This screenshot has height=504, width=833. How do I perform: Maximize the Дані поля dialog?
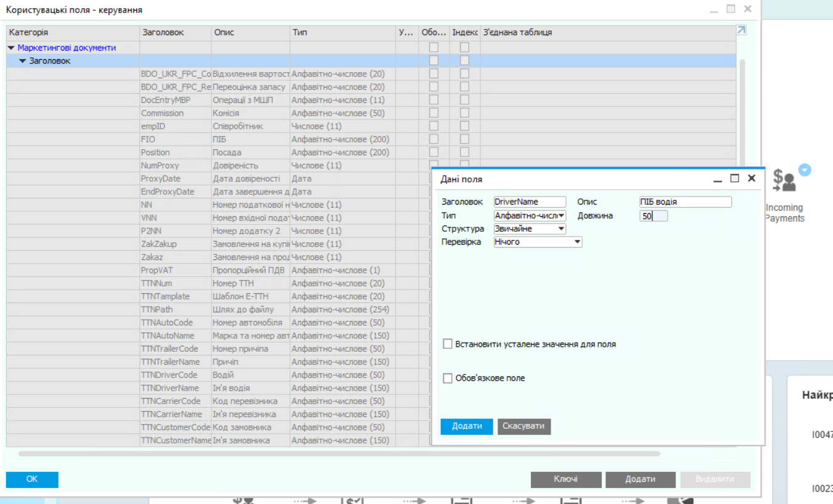734,178
